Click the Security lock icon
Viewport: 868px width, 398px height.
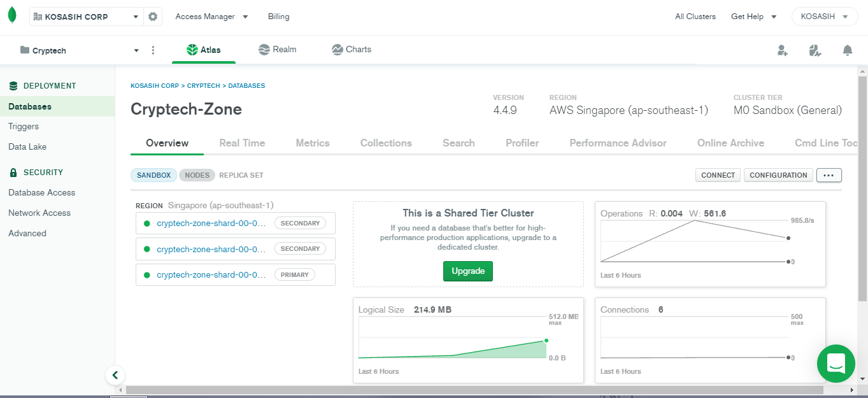pyautogui.click(x=13, y=172)
